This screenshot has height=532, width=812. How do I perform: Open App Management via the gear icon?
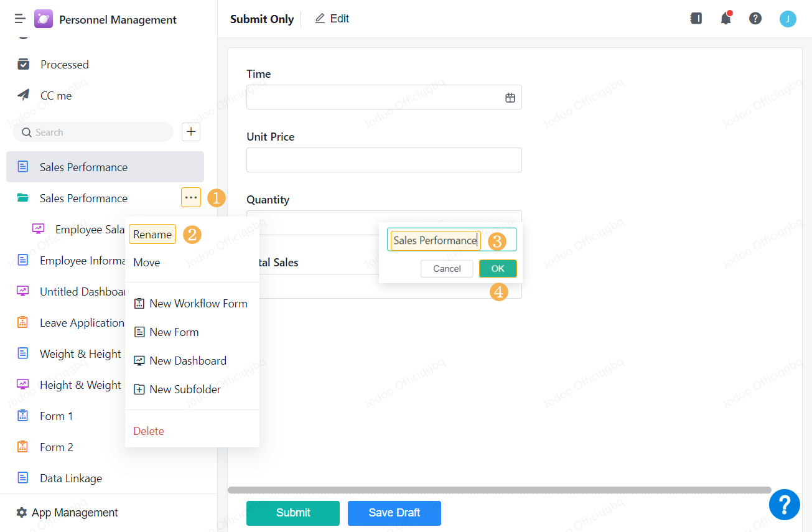click(x=21, y=512)
